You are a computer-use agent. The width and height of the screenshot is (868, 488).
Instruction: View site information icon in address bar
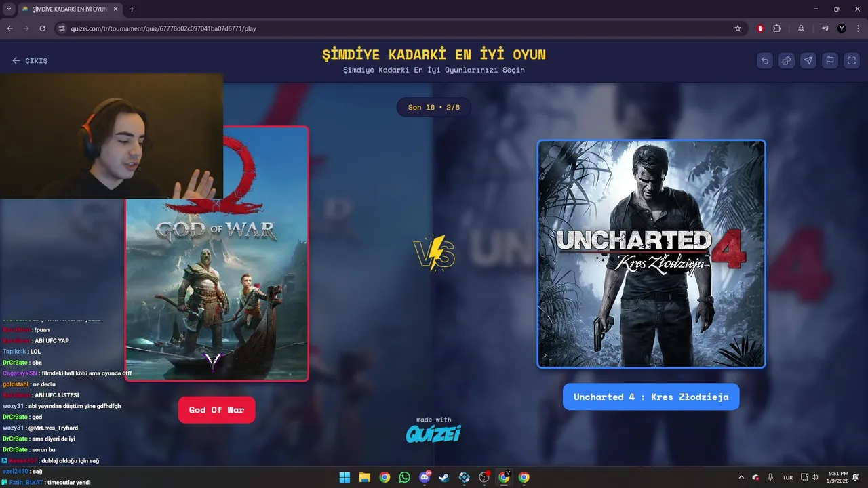[62, 28]
